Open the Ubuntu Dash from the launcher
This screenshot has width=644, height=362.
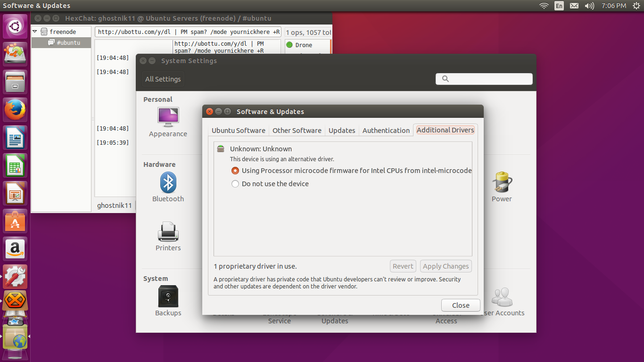click(x=16, y=26)
